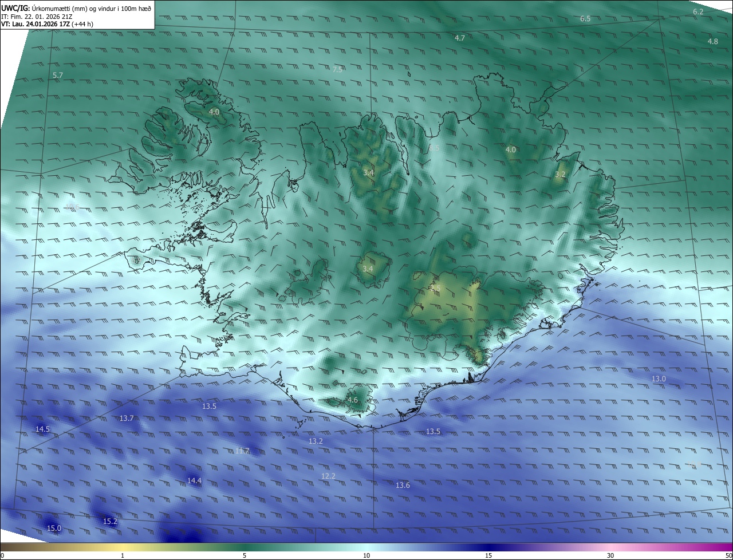Screen dimensions: 733x560
Task: Click the 30 tick on the color scale
Action: tap(610, 555)
